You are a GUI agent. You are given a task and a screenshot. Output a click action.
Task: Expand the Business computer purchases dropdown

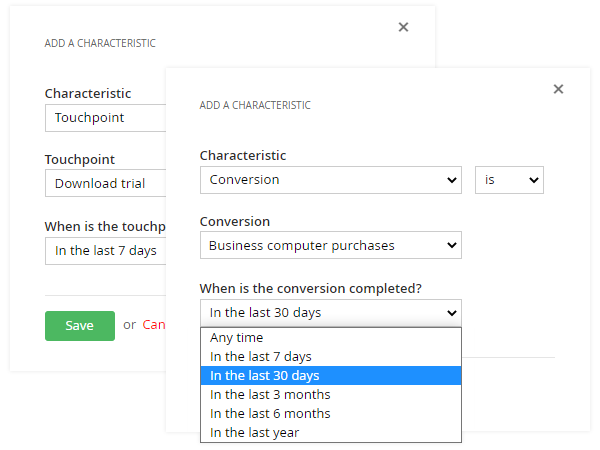pos(330,246)
